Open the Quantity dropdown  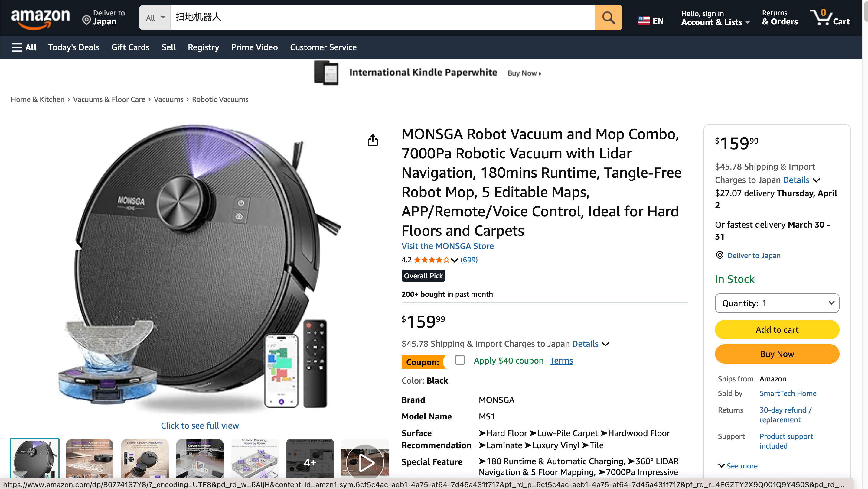coord(777,303)
